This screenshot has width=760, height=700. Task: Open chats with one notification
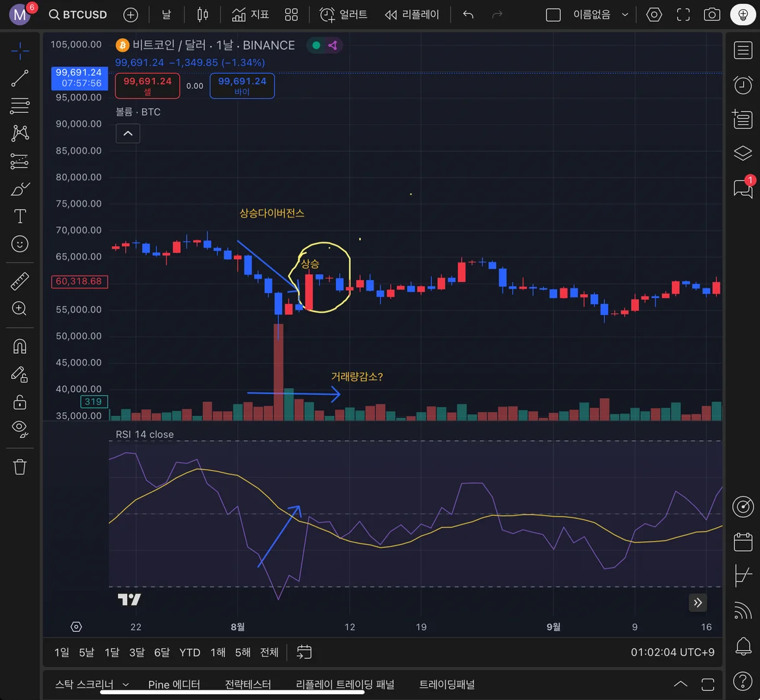click(x=742, y=188)
